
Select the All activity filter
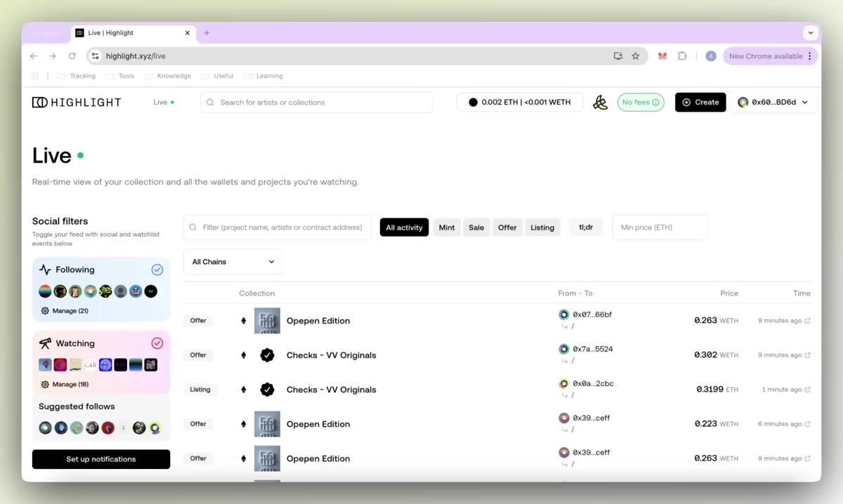[x=405, y=227]
